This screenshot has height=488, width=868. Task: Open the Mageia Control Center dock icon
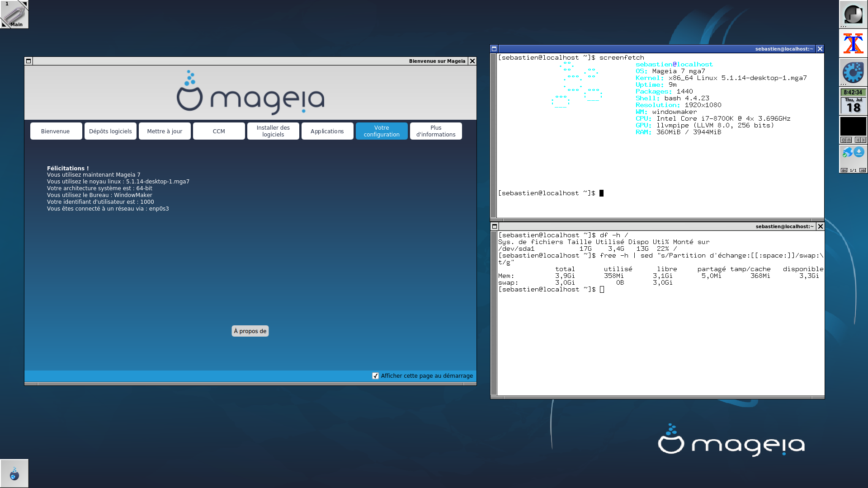pyautogui.click(x=854, y=72)
